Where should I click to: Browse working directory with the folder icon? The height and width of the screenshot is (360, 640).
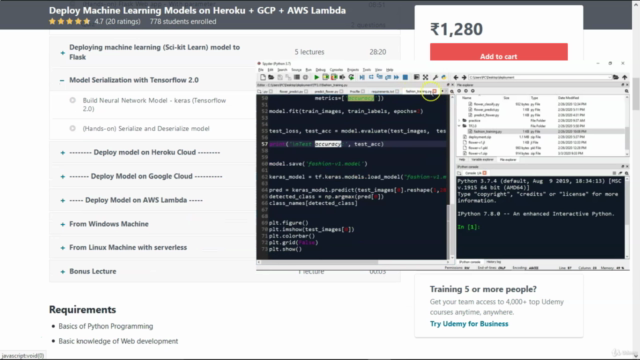(x=616, y=77)
